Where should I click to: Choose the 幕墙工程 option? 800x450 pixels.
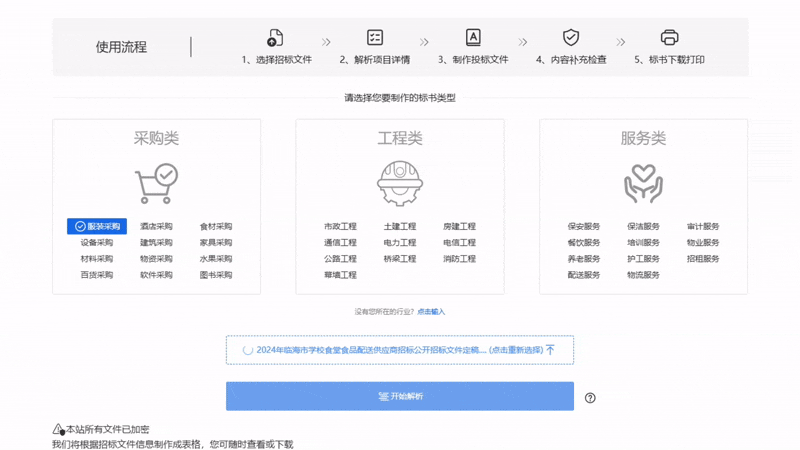click(x=340, y=275)
